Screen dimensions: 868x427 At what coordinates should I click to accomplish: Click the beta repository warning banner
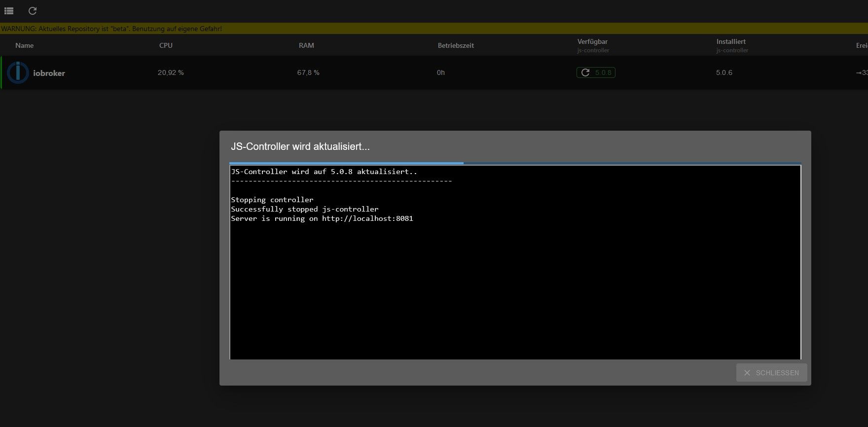(434, 29)
